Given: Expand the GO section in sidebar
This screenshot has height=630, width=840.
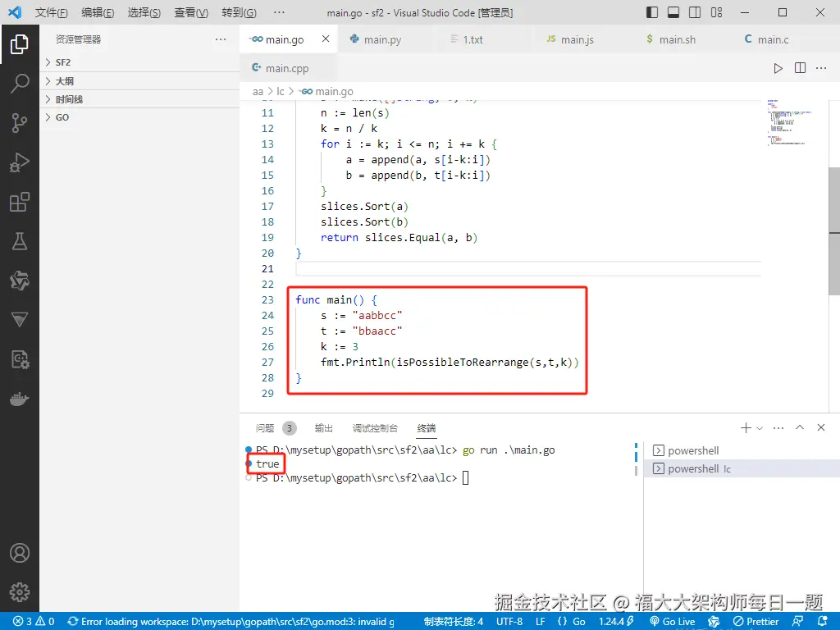Looking at the screenshot, I should point(139,117).
